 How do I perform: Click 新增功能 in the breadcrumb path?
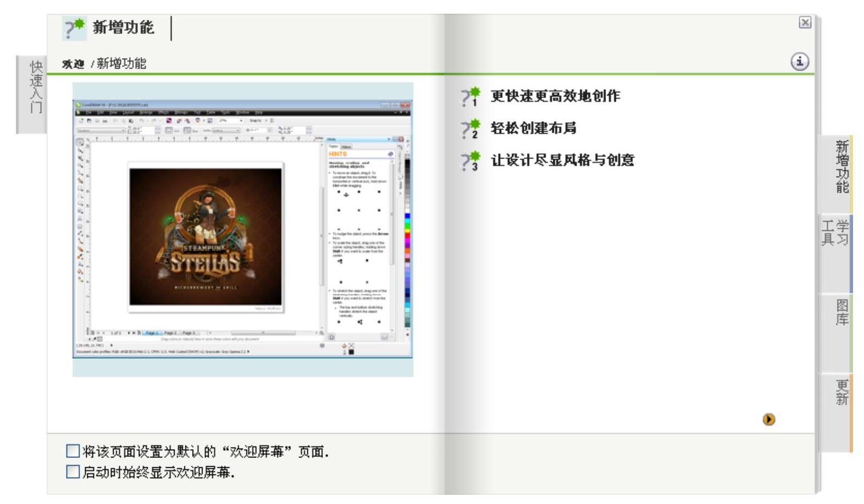(121, 64)
